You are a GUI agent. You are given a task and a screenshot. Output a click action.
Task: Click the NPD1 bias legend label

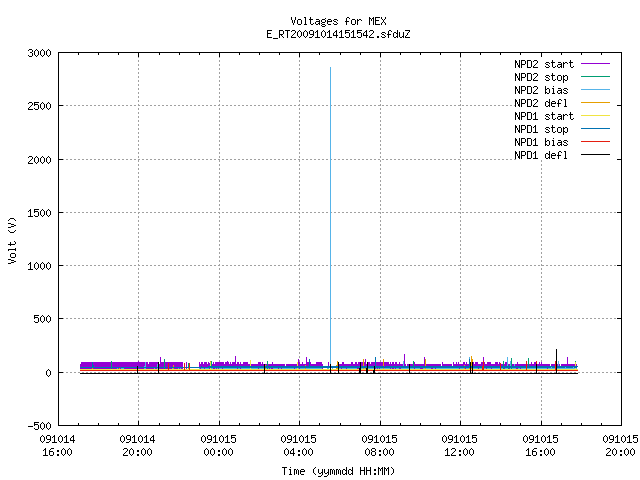(541, 142)
